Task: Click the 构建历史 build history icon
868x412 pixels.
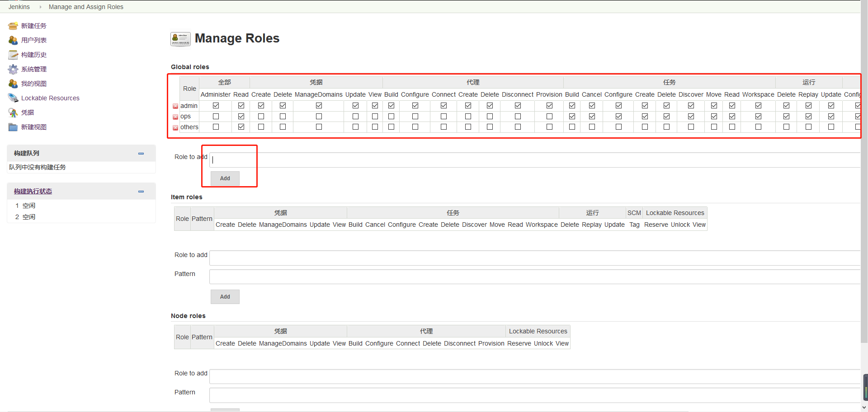Action: click(13, 55)
